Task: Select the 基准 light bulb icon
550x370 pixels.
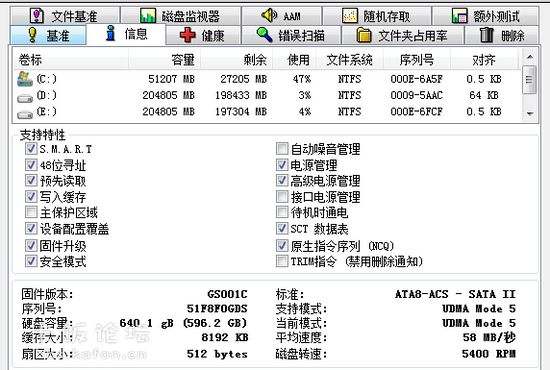Action: [x=33, y=35]
